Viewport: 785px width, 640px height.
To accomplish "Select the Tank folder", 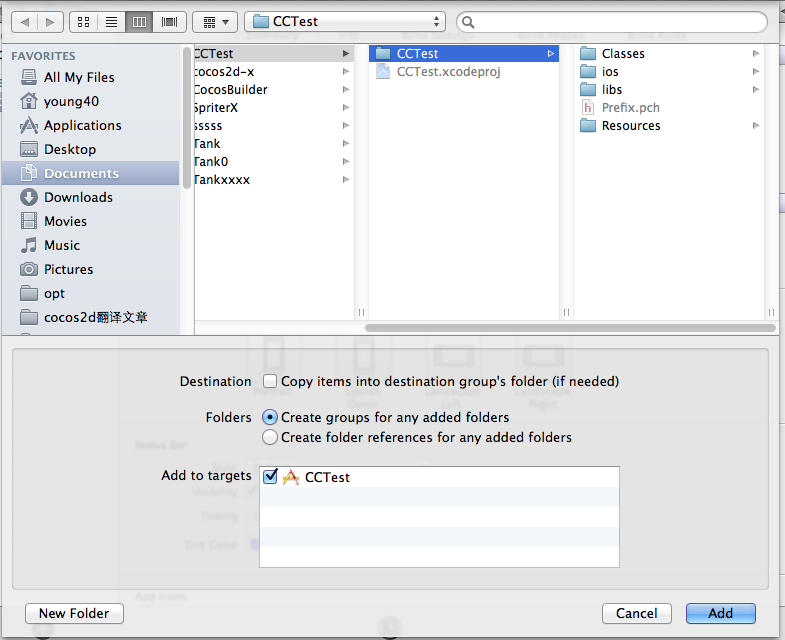I will (274, 144).
